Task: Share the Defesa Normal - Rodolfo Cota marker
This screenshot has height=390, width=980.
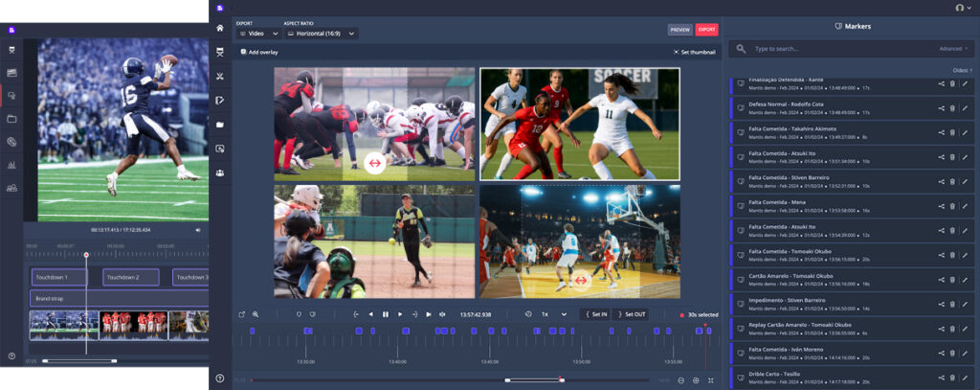Action: (x=941, y=107)
